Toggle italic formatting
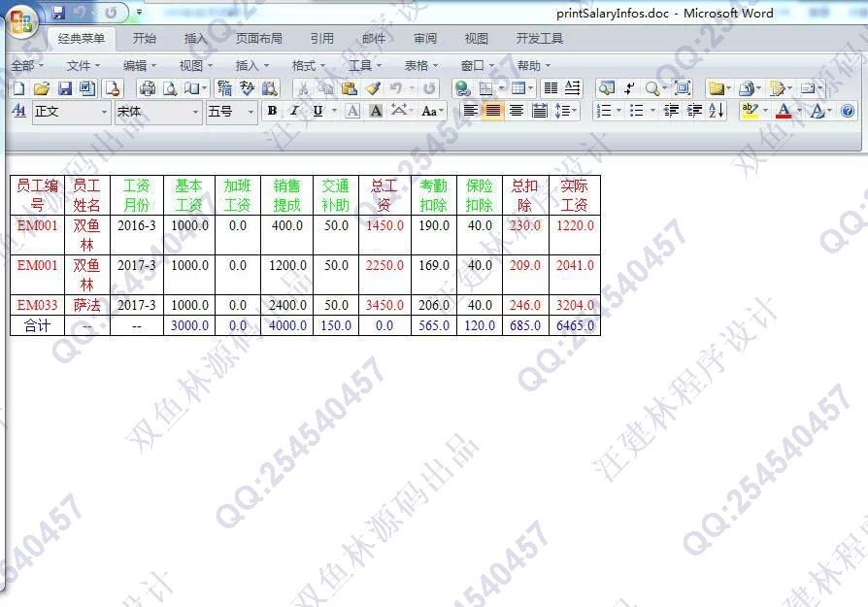The width and height of the screenshot is (868, 607). pyautogui.click(x=294, y=111)
